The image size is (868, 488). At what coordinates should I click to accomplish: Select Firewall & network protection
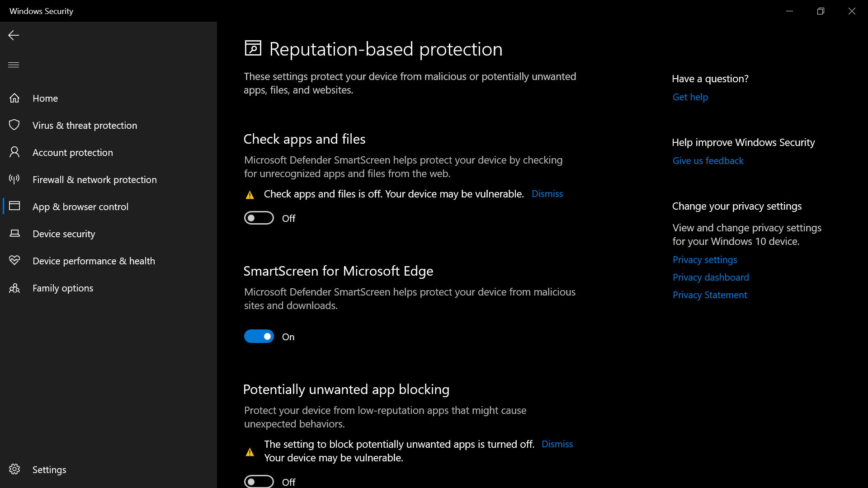click(108, 179)
